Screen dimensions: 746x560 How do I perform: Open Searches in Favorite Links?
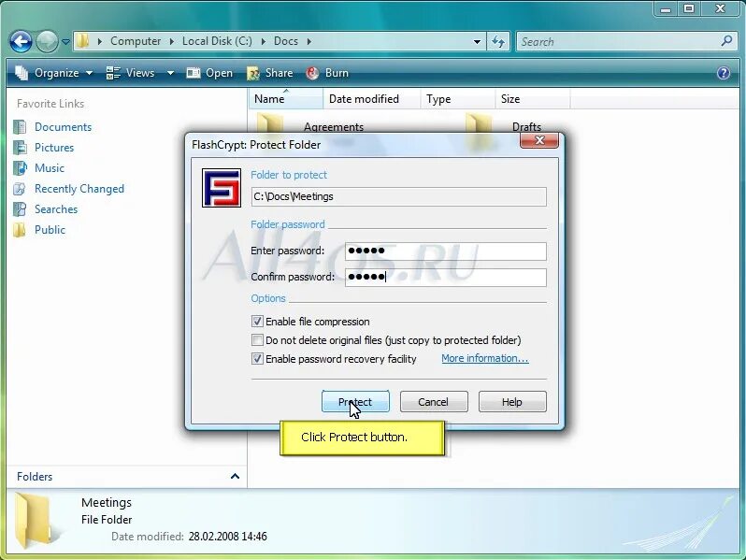pyautogui.click(x=56, y=209)
